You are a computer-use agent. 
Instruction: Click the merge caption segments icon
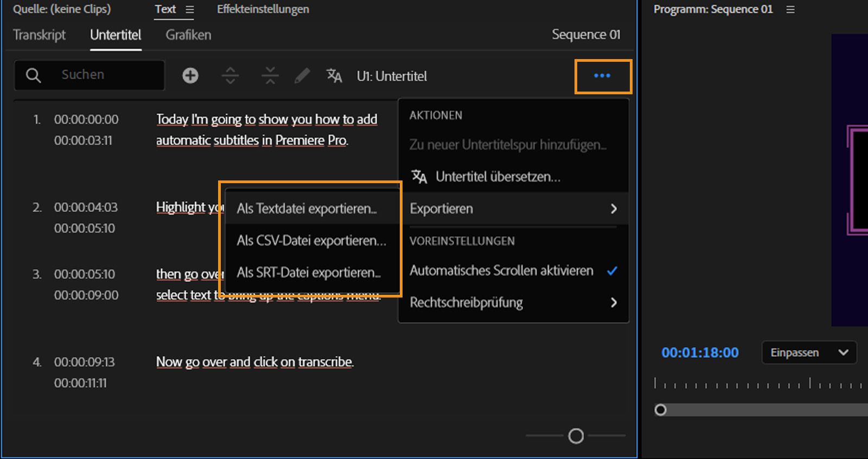[270, 75]
